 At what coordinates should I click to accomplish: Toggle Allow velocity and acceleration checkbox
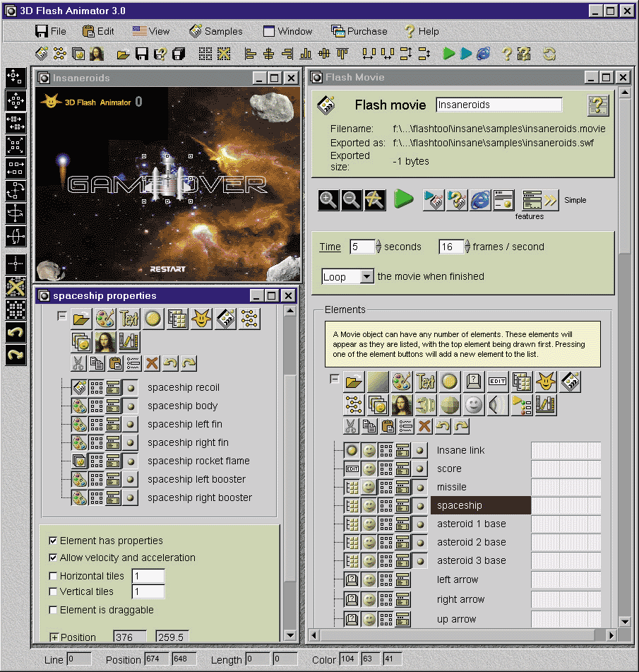(53, 558)
